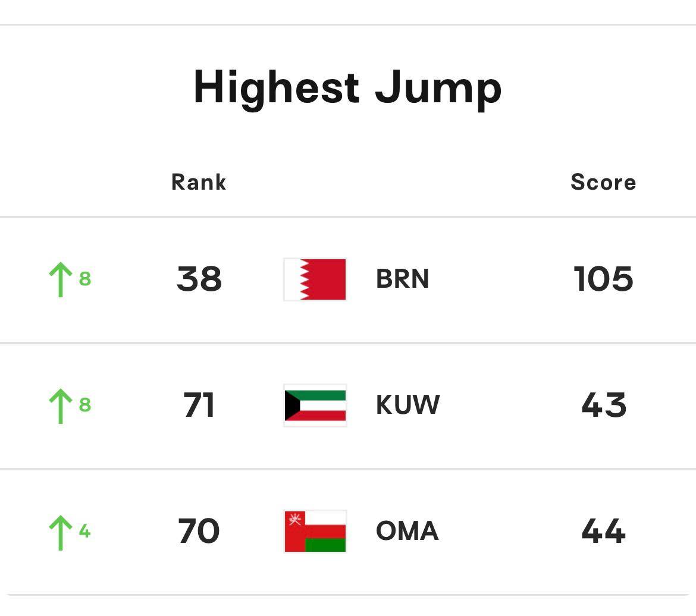Click Kuwait's score of 43
The height and width of the screenshot is (616, 696).
[x=603, y=406]
